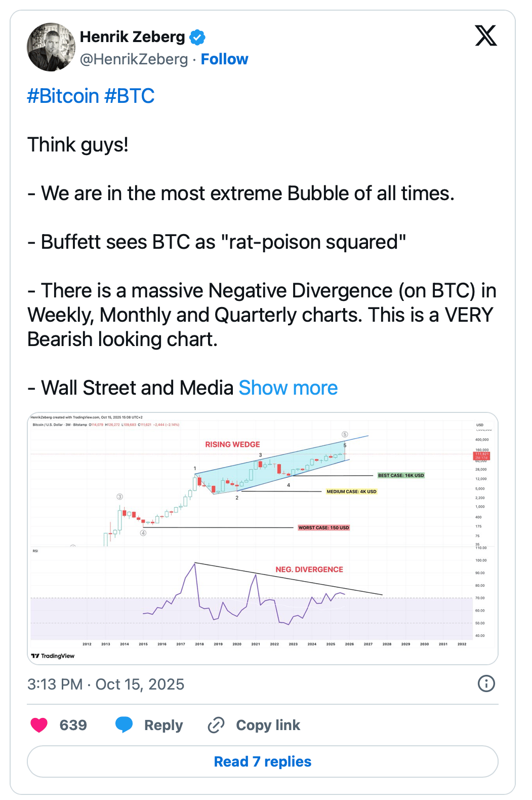Open the tweet info icon
Viewport: 532px width, 800px height.
click(486, 683)
